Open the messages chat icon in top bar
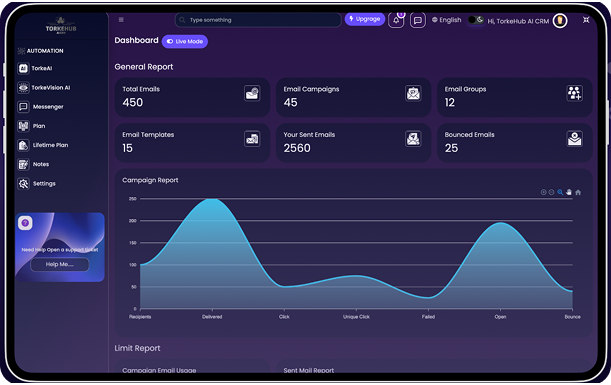This screenshot has height=385, width=611. click(418, 20)
